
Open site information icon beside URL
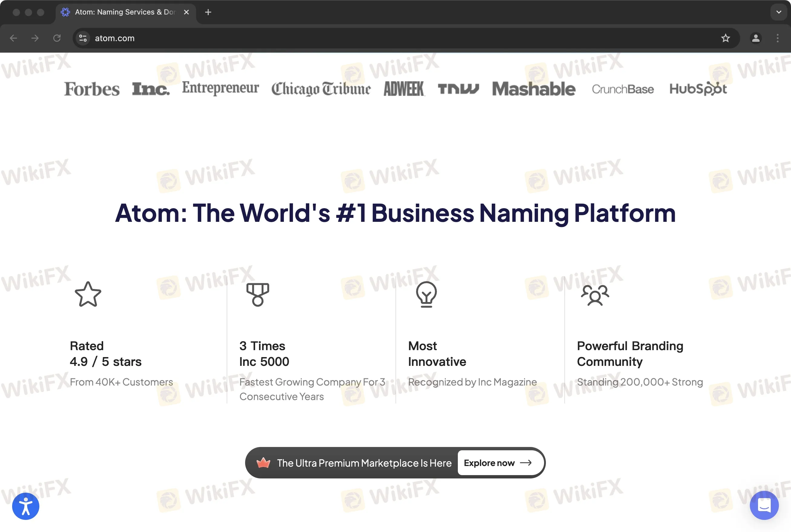point(83,38)
